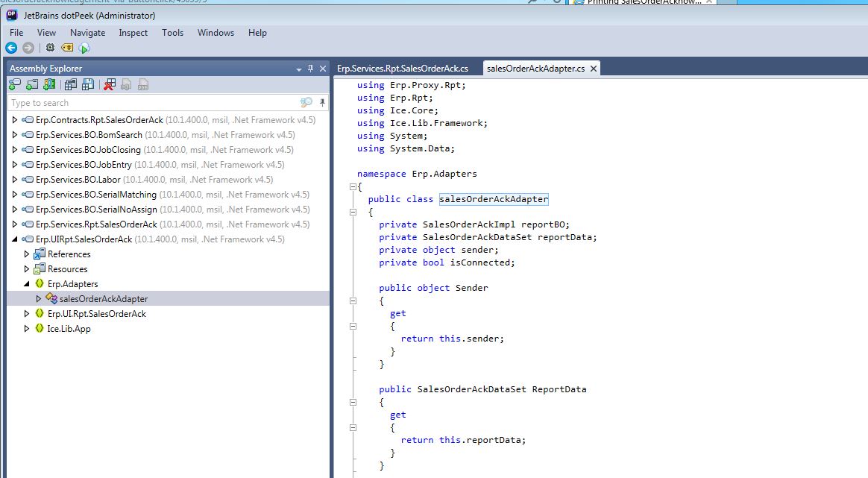Click the Export to Project icon
Viewport: 868px width, 478px height.
click(x=126, y=85)
